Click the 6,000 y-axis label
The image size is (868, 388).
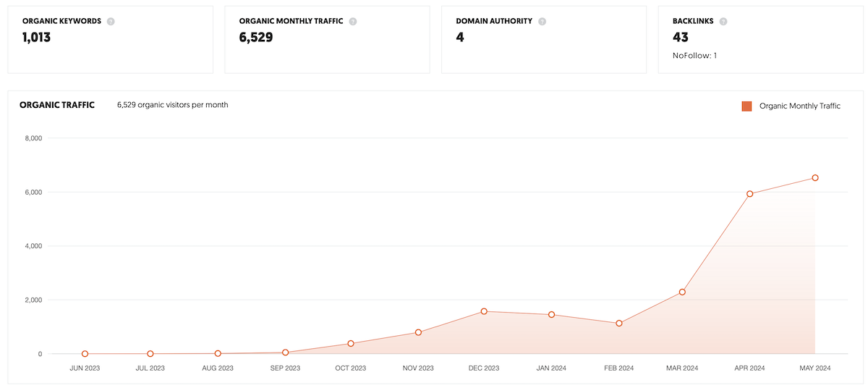(33, 193)
